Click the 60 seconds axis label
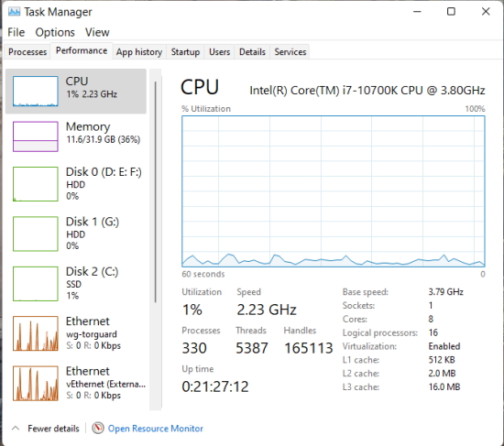The height and width of the screenshot is (446, 504). tap(203, 274)
